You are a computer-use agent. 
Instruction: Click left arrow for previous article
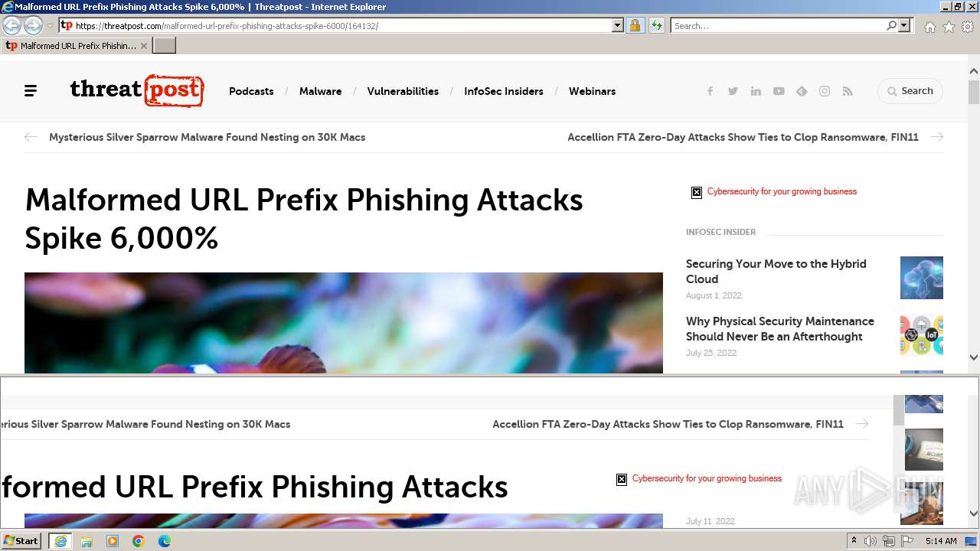point(31,137)
